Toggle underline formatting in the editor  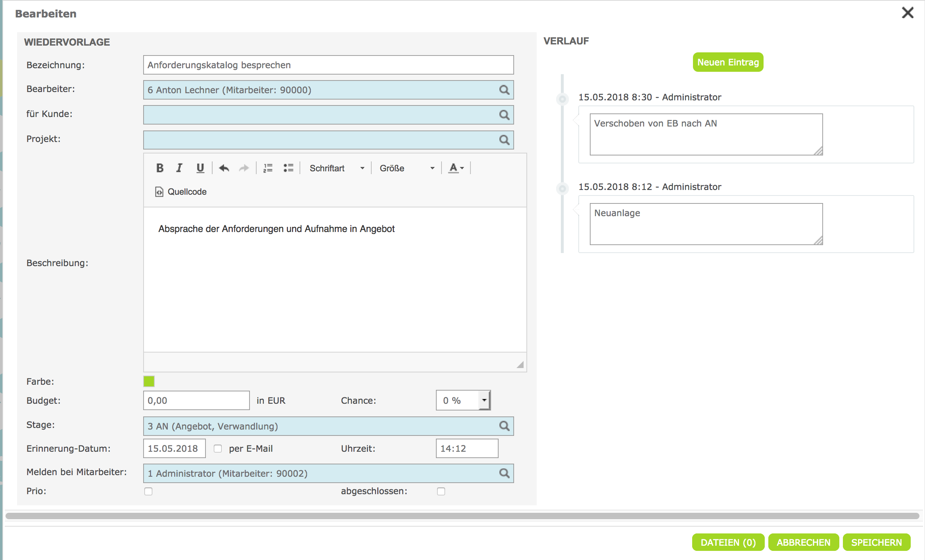tap(200, 168)
